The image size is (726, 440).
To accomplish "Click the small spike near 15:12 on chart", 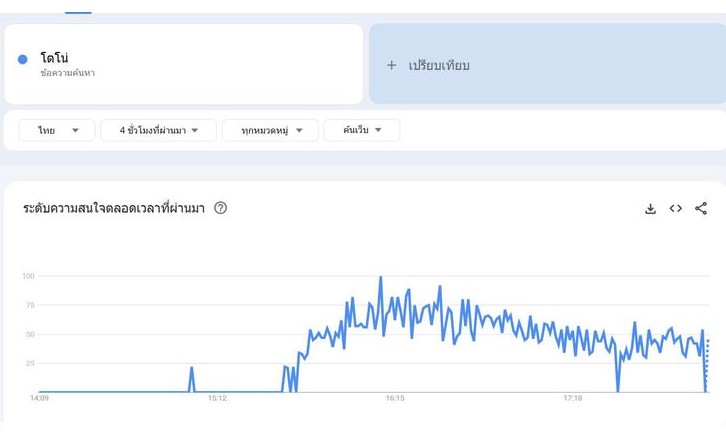I will pos(192,379).
